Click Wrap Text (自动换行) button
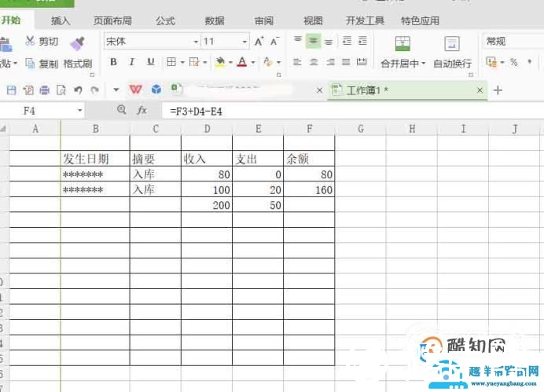The width and height of the screenshot is (544, 392). click(452, 52)
